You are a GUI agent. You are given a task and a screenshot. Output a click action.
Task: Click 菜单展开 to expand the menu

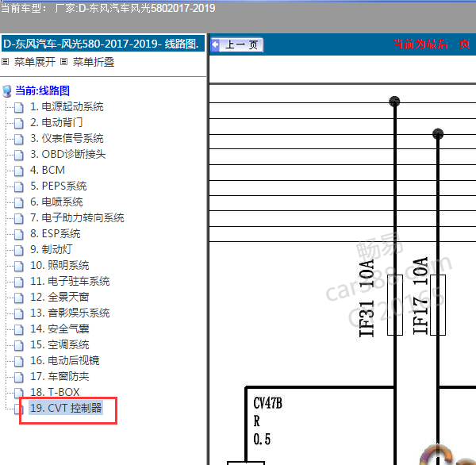(x=35, y=62)
